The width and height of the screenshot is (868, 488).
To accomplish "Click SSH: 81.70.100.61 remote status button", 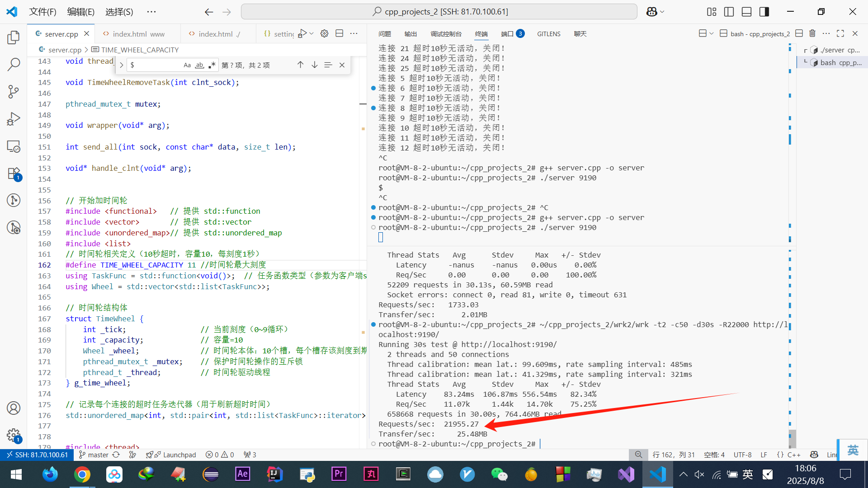I will point(37,455).
